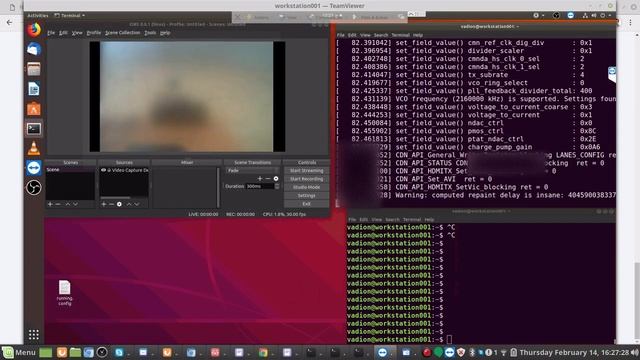The height and width of the screenshot is (360, 640).
Task: Open OBS File menu
Action: click(51, 33)
